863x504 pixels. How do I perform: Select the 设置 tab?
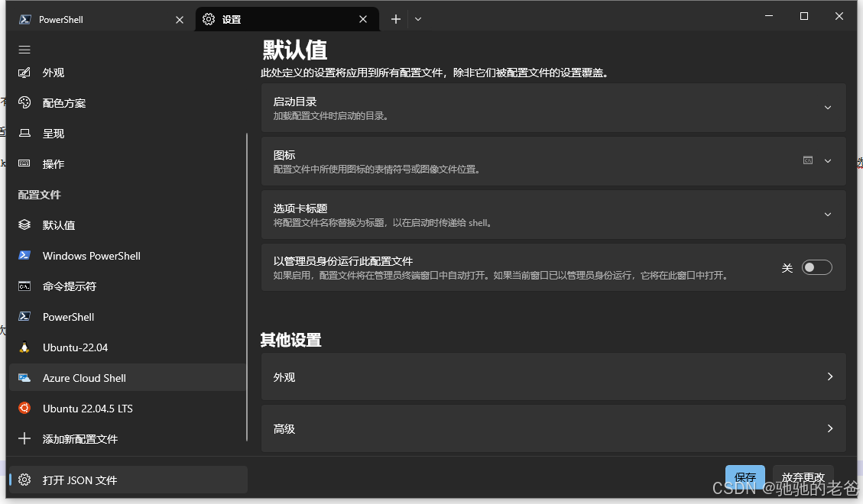287,19
